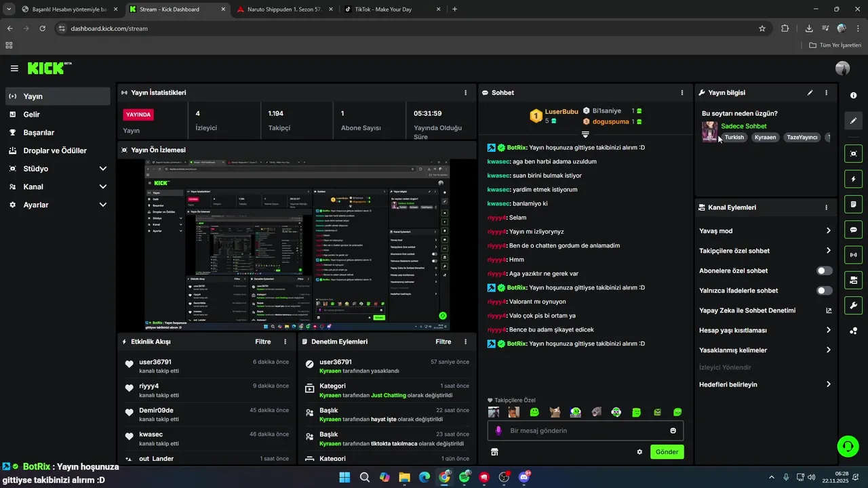Image resolution: width=868 pixels, height=488 pixels.
Task: Click the Turkish tag chip
Action: click(734, 138)
